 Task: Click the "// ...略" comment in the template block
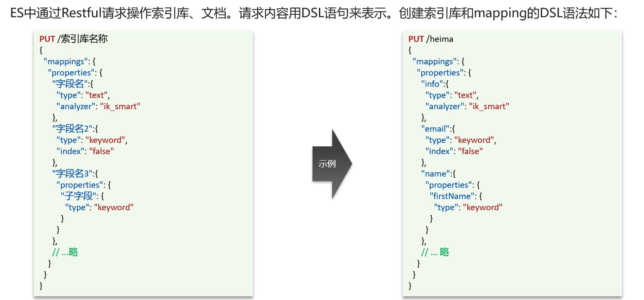coord(65,252)
